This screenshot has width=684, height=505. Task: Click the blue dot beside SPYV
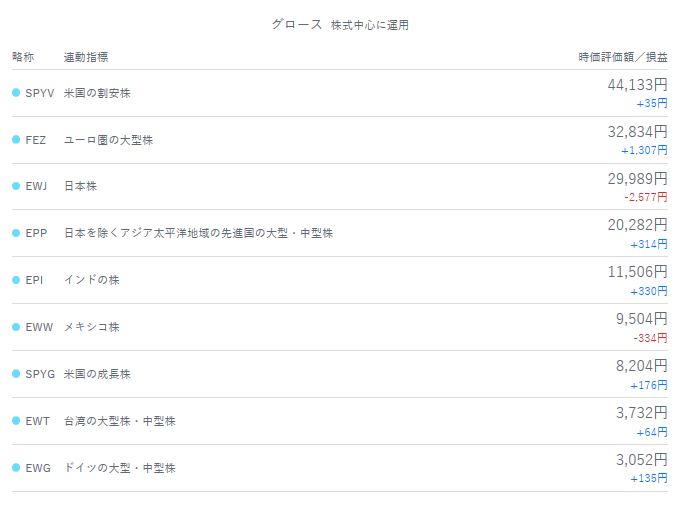click(16, 93)
